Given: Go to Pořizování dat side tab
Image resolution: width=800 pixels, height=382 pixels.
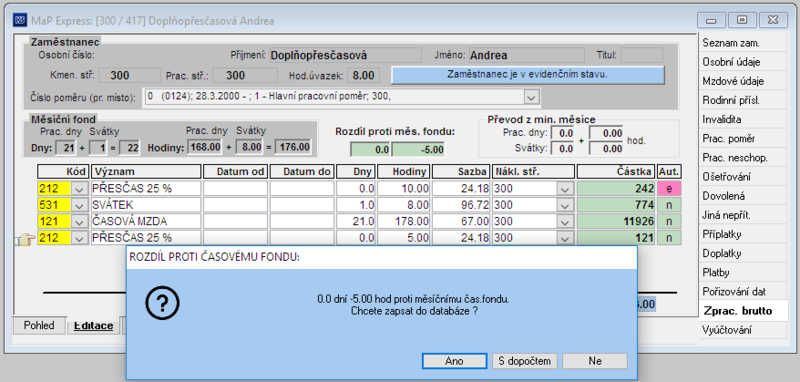Looking at the screenshot, I should click(742, 292).
